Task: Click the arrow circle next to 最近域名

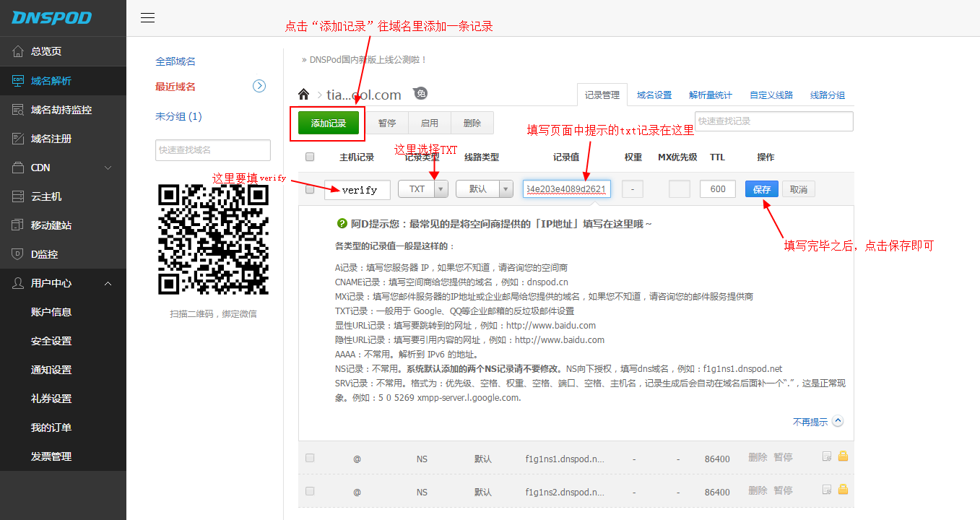Action: (259, 86)
